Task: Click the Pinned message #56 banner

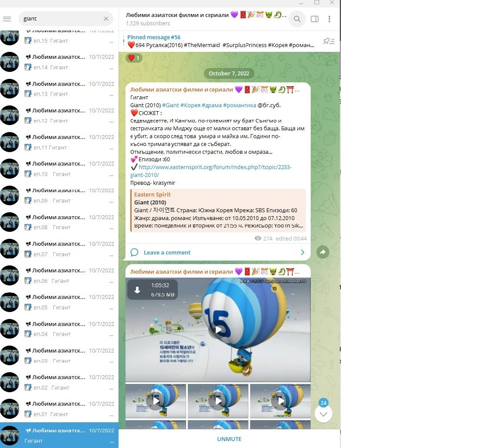Action: 220,41
